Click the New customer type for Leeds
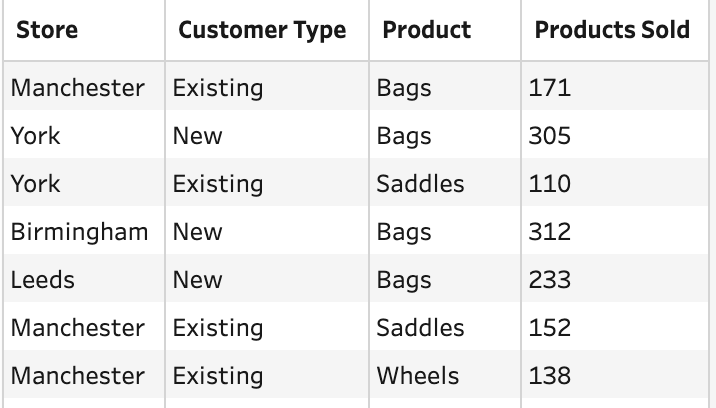The width and height of the screenshot is (716, 408). pyautogui.click(x=197, y=280)
